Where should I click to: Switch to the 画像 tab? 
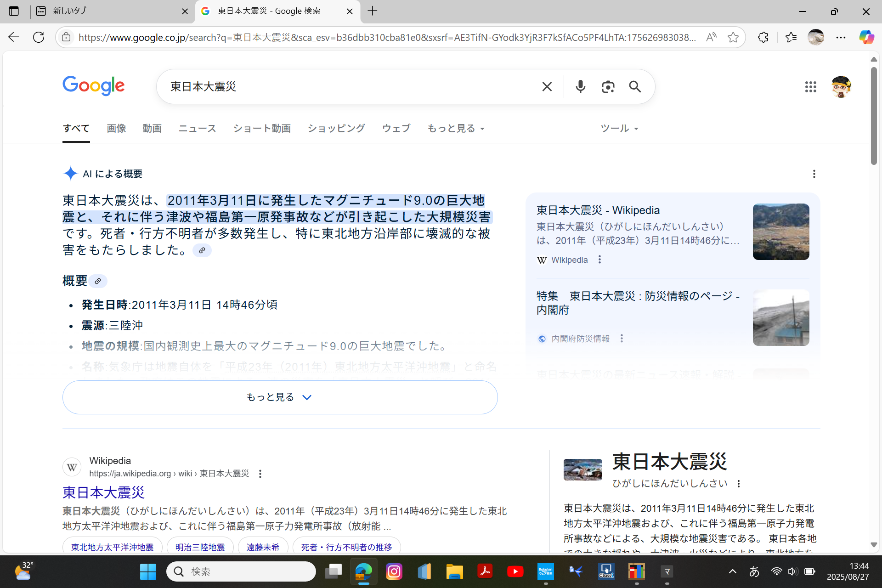116,129
